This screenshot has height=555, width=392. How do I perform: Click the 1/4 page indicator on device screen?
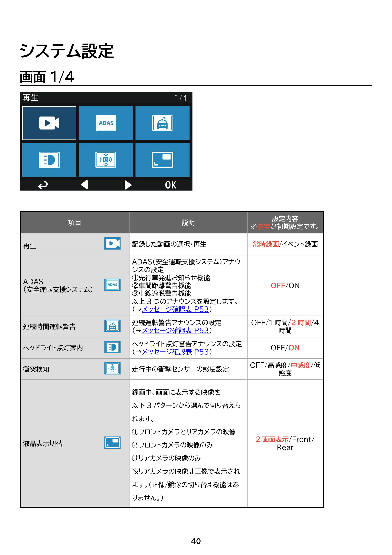click(181, 98)
